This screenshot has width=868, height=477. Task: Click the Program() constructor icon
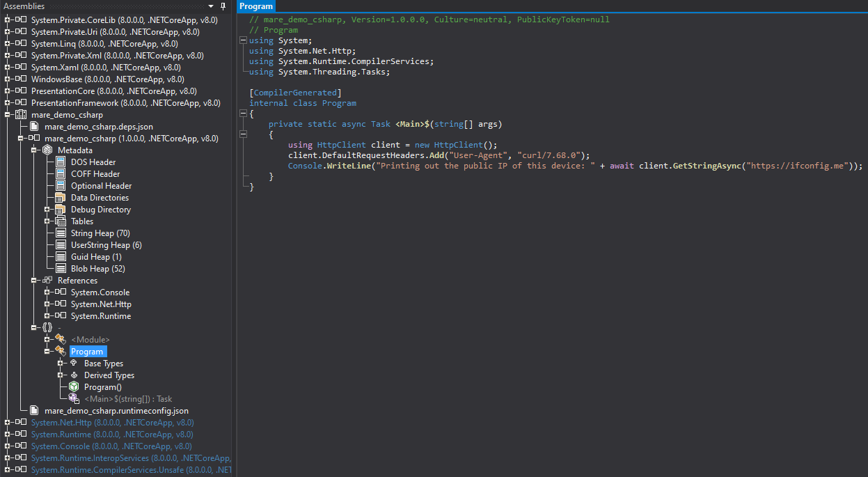(x=74, y=387)
